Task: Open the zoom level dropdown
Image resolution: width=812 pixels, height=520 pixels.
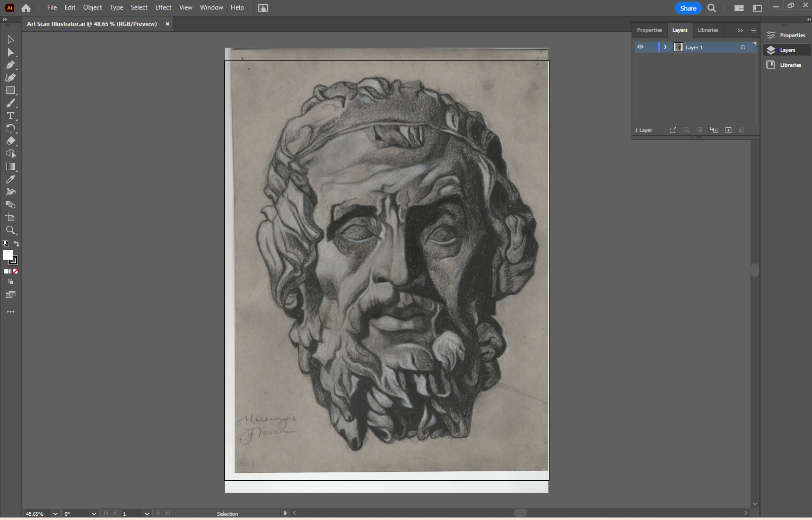Action: (x=55, y=514)
